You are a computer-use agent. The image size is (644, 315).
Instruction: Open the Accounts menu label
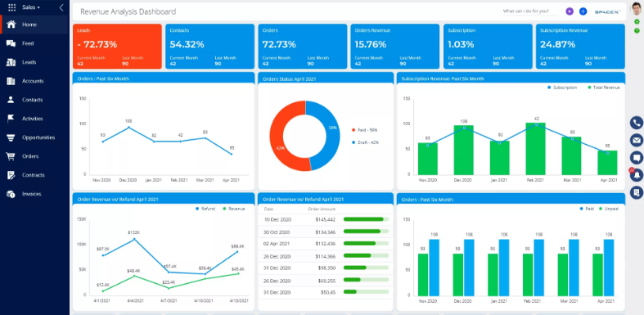click(33, 81)
